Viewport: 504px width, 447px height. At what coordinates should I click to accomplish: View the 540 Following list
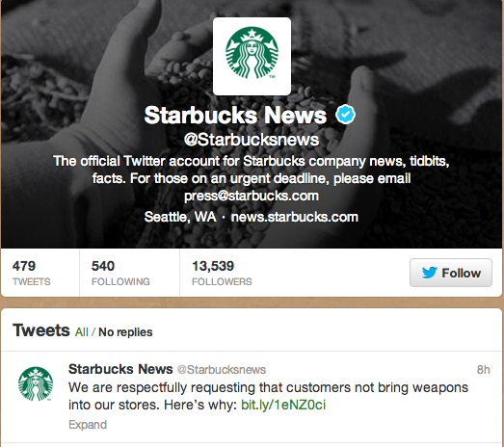120,273
